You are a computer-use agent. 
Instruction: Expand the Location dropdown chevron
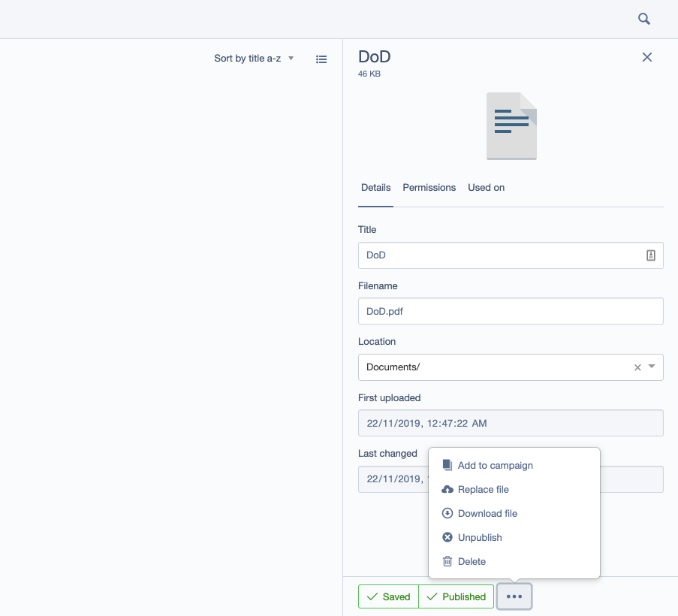653,367
